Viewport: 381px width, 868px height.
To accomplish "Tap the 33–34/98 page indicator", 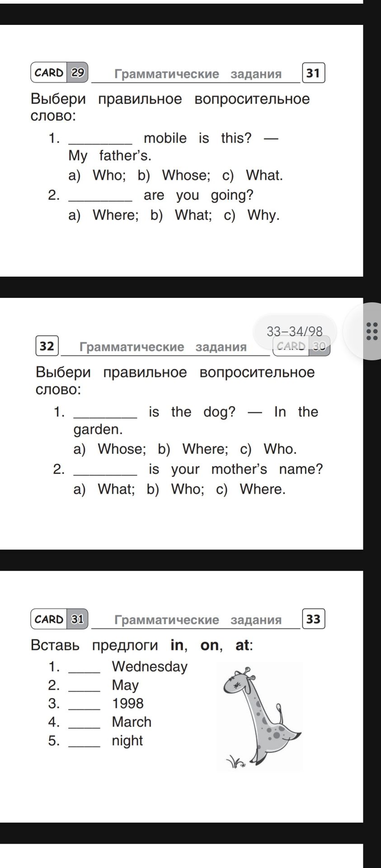I will click(x=295, y=331).
